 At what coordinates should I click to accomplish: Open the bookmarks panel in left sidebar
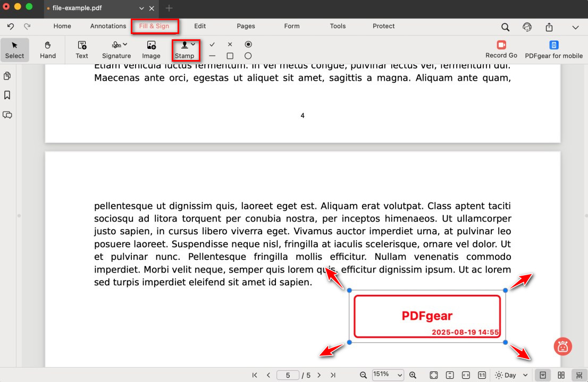[x=7, y=95]
